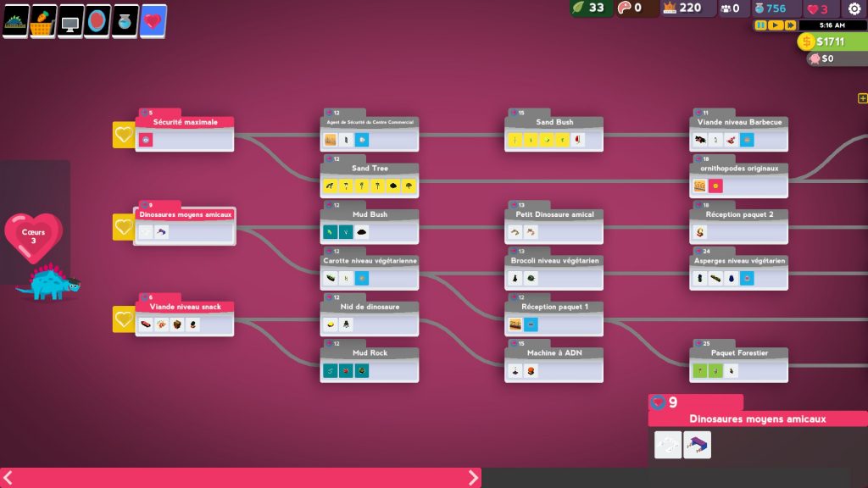Expand the yellow plus button at right edge
The width and height of the screenshot is (868, 488).
[x=862, y=98]
